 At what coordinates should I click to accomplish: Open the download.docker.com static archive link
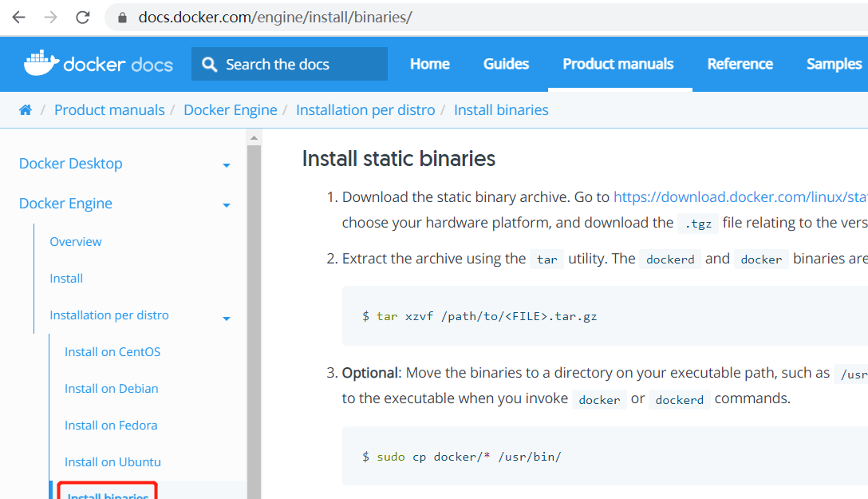point(740,197)
